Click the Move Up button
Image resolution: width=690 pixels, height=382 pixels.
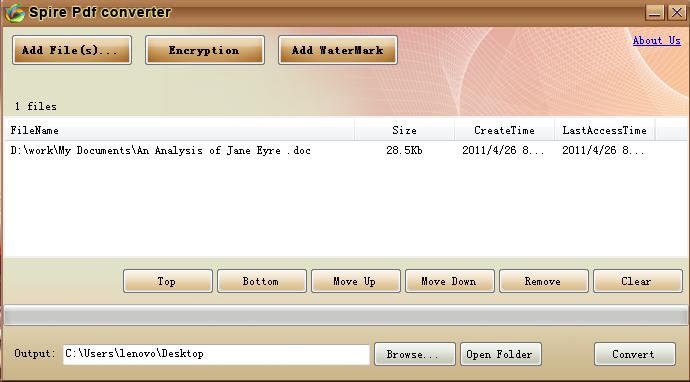356,281
